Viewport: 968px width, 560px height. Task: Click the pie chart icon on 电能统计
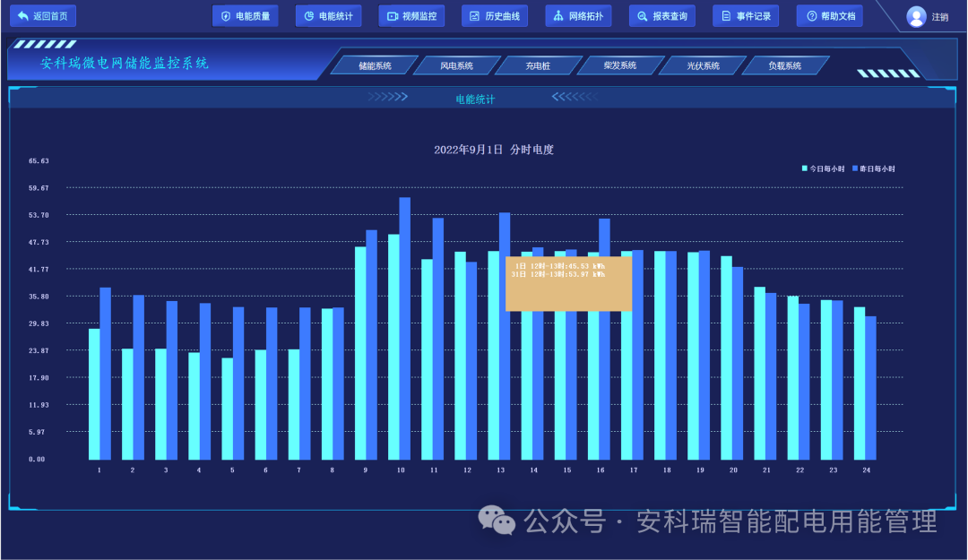coord(308,16)
